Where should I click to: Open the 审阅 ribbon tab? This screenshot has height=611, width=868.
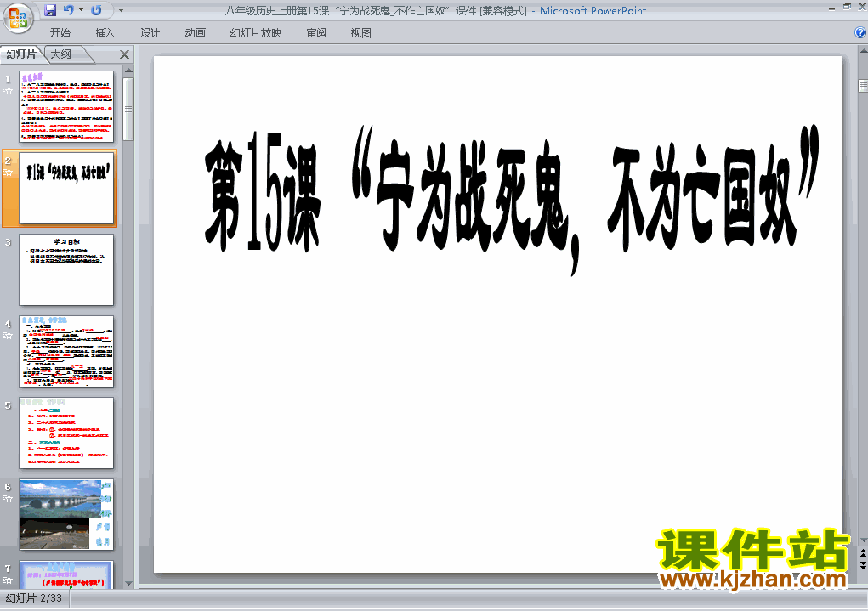tap(316, 32)
